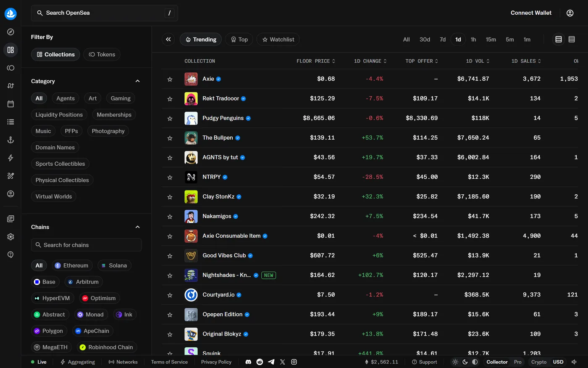The width and height of the screenshot is (588, 368).
Task: Switch to dark theme moon icon
Action: click(465, 362)
